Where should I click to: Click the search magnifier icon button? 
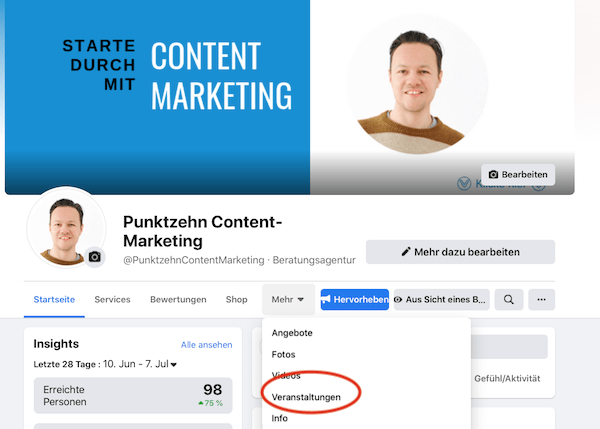pos(509,299)
